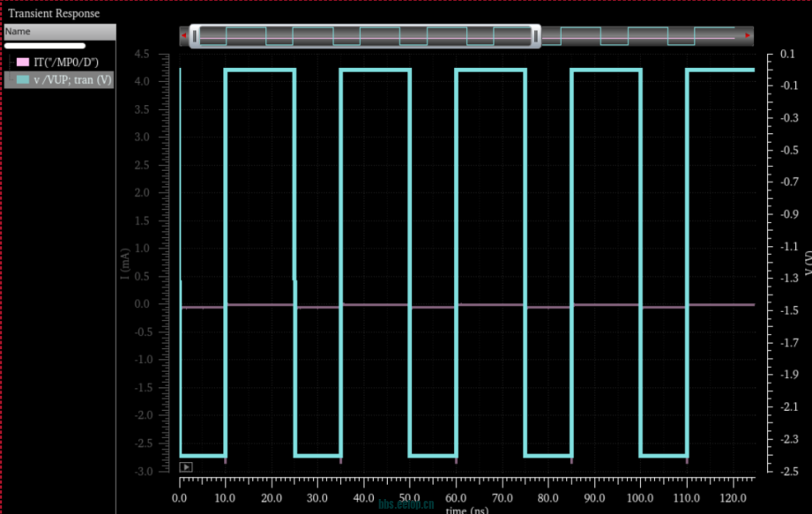
Task: Click the play marker icon above the time axis
Action: click(x=185, y=466)
